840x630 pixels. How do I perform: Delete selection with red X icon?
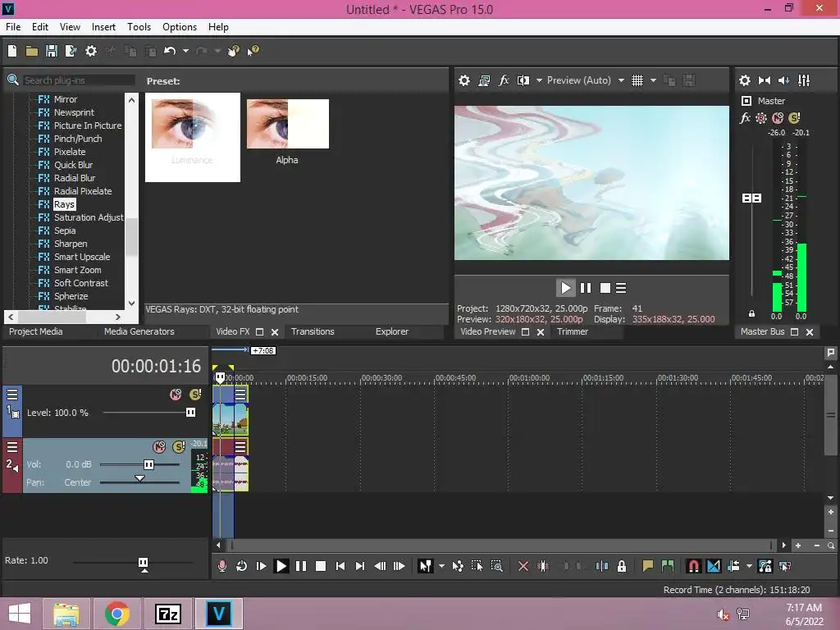coord(523,566)
